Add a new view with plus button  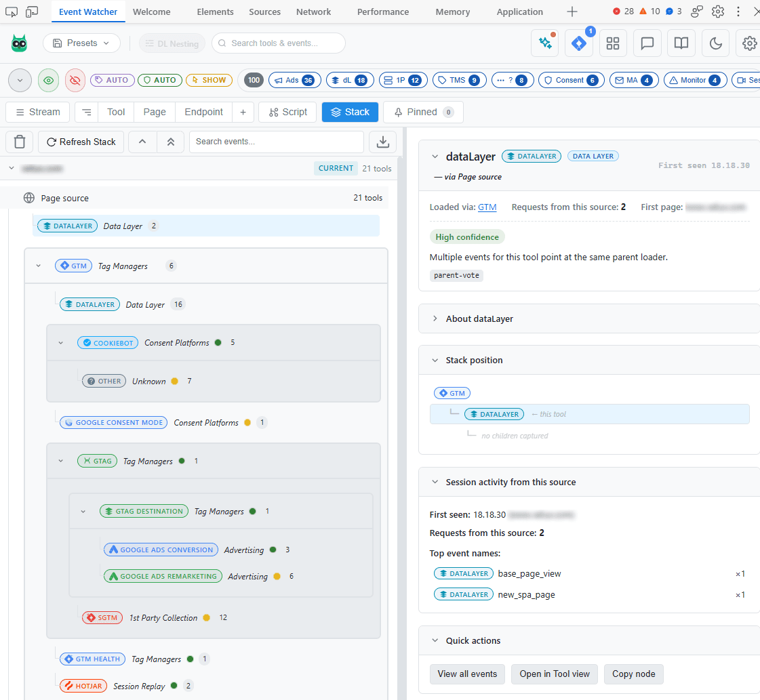pyautogui.click(x=243, y=112)
